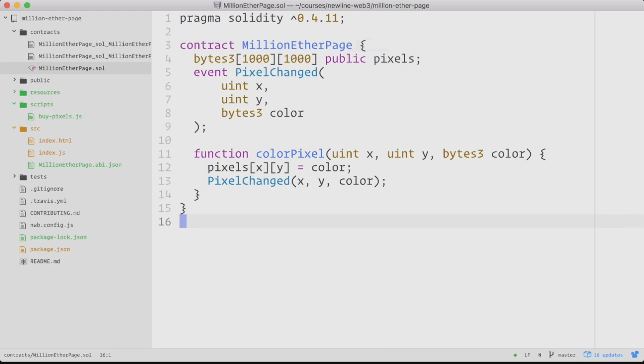Expand the tests folder chevron
This screenshot has height=364, width=644.
tap(14, 177)
